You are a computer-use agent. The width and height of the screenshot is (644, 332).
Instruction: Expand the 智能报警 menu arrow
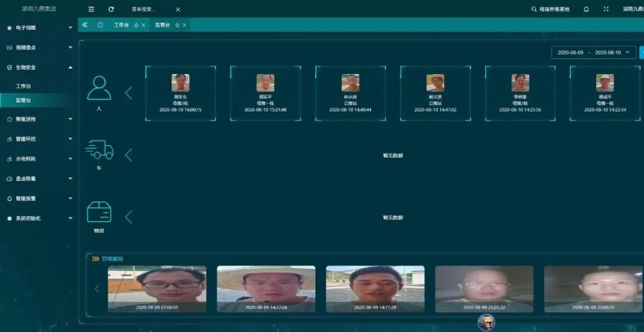[x=70, y=199]
